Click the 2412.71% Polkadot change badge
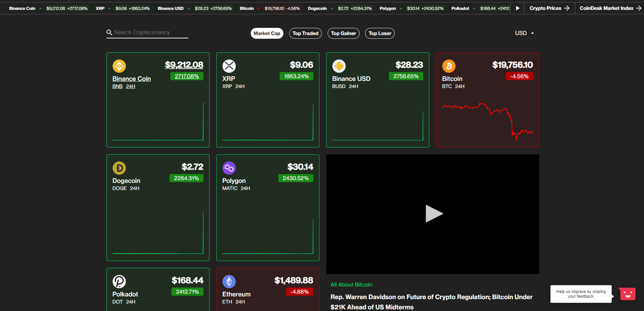This screenshot has width=644, height=311. [187, 292]
